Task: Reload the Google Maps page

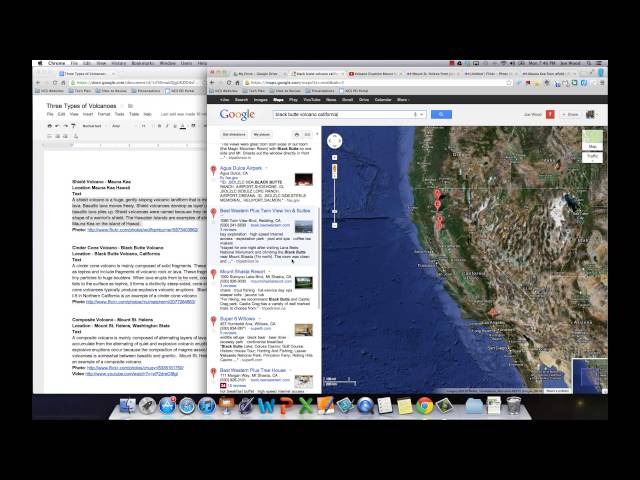Action: (x=230, y=83)
